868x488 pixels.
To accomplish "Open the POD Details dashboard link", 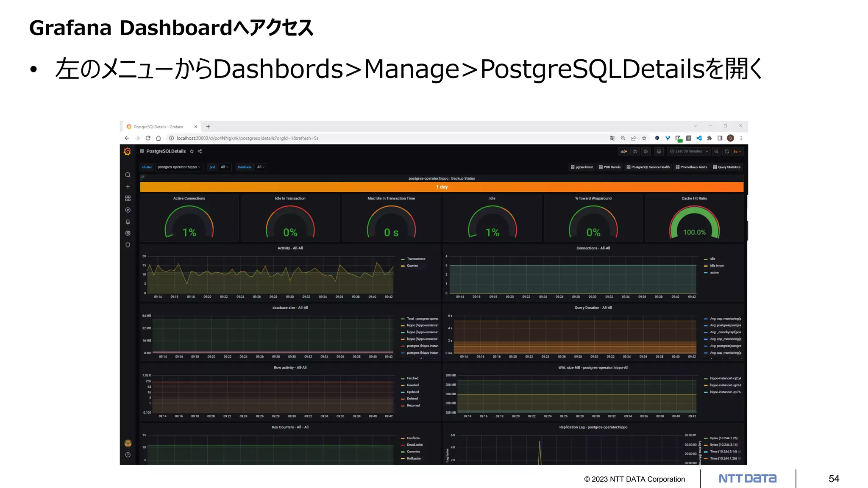I will (609, 167).
